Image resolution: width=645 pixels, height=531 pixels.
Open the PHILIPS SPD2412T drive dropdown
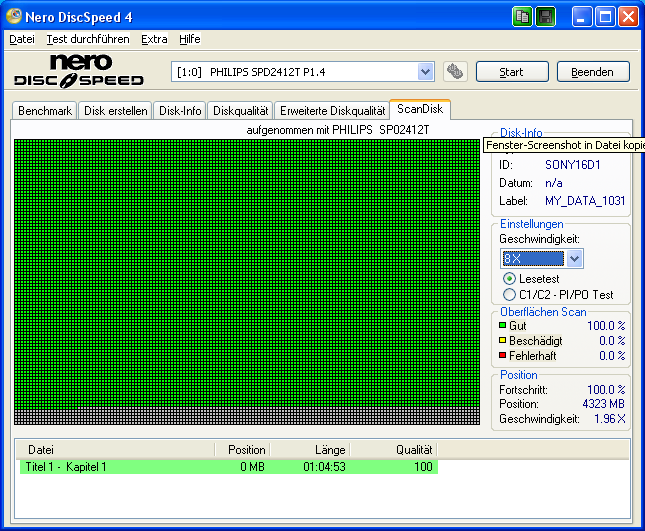pos(425,72)
